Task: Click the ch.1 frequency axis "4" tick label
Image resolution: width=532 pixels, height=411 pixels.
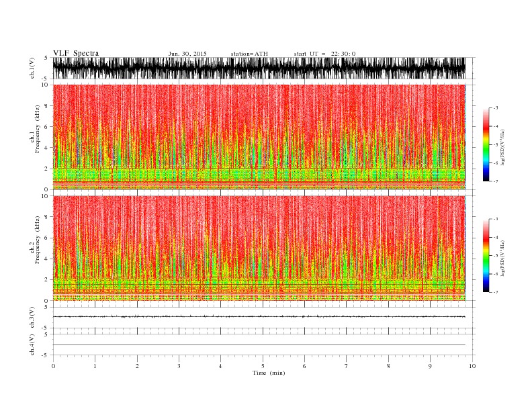Action: (46, 148)
